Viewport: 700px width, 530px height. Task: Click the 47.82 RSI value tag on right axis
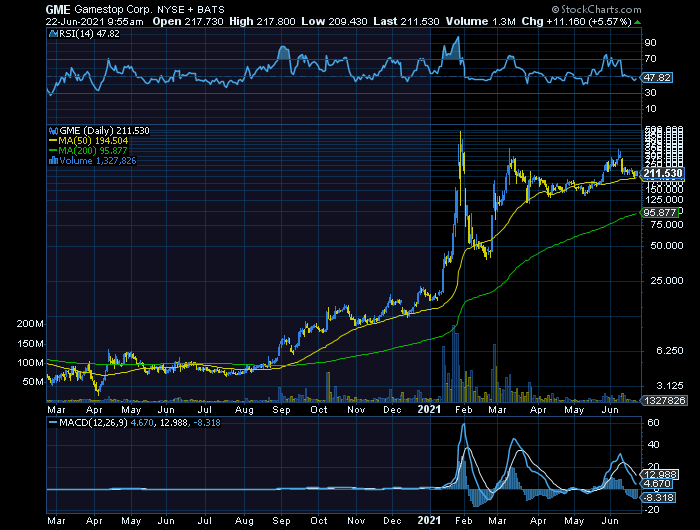[657, 78]
